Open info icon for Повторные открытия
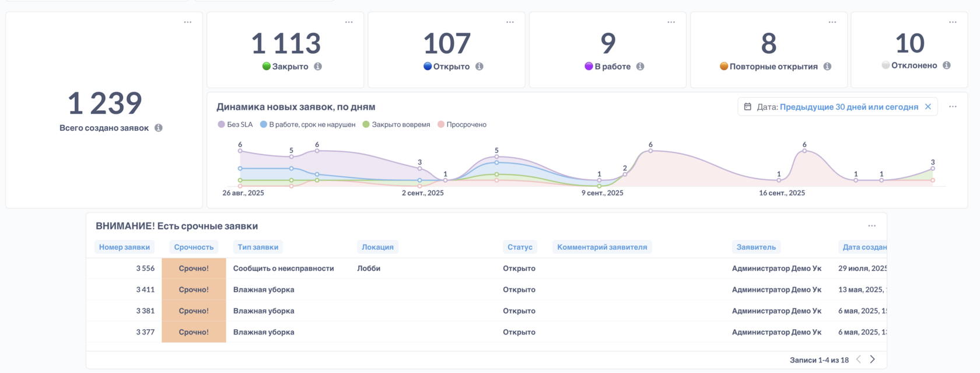Screen dimensions: 980x373 827,67
